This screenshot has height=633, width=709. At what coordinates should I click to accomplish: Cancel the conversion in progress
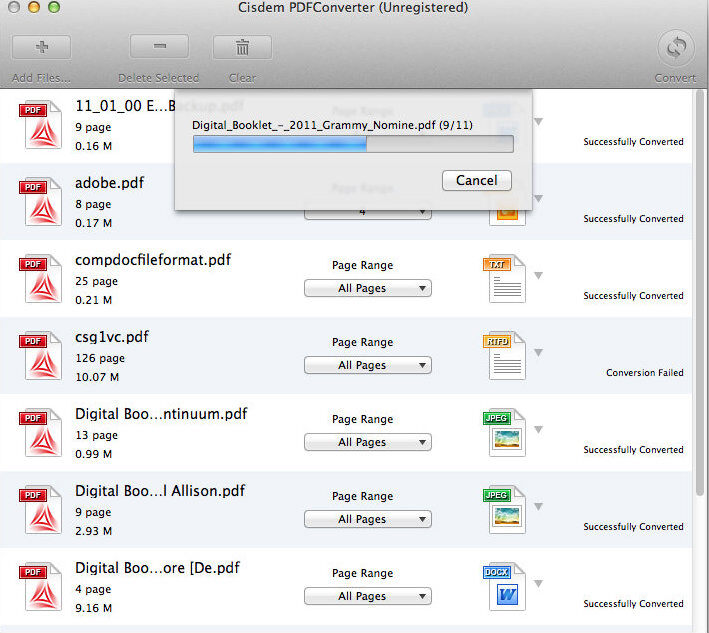477,180
